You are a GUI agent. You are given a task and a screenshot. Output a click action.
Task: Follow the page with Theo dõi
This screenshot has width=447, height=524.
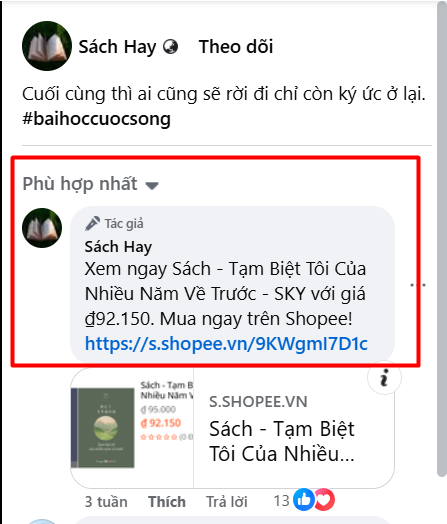pyautogui.click(x=236, y=46)
